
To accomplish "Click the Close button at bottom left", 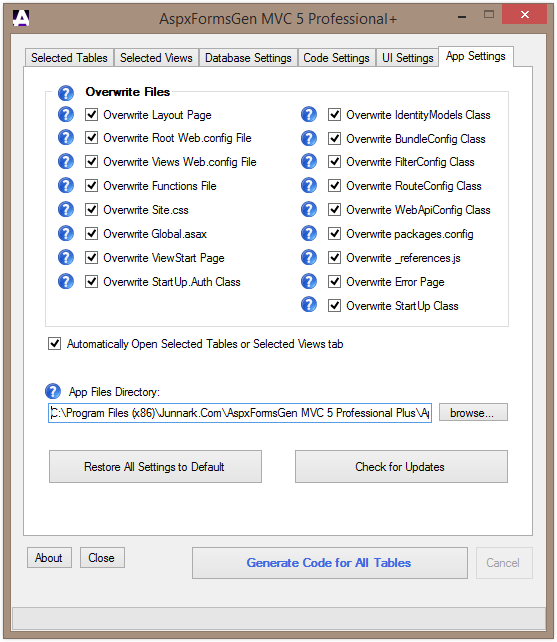I will [x=102, y=558].
